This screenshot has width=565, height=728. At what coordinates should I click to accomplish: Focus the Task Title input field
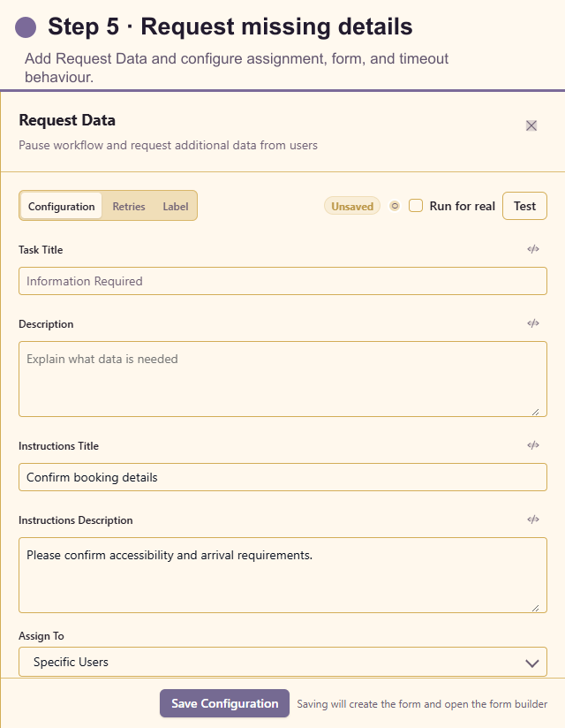pos(282,281)
